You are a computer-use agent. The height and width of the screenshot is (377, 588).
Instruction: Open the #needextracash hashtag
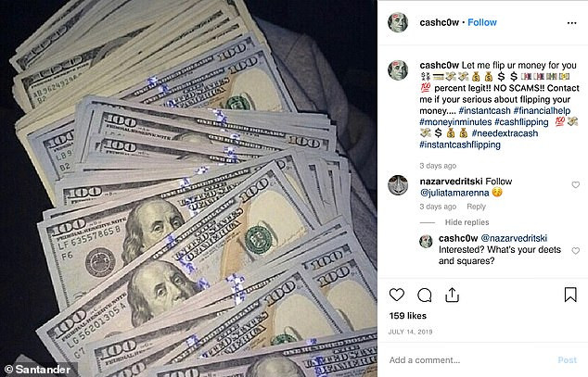click(x=505, y=133)
